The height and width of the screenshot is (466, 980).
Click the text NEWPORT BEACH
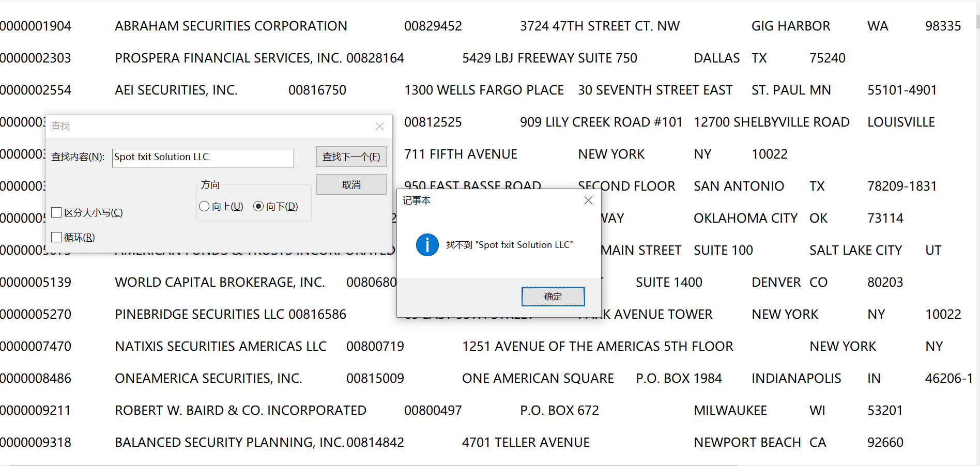(747, 442)
